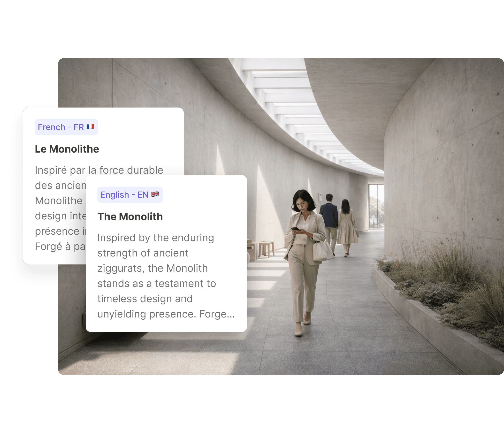
Task: Click the UK flag icon
Action: (155, 194)
